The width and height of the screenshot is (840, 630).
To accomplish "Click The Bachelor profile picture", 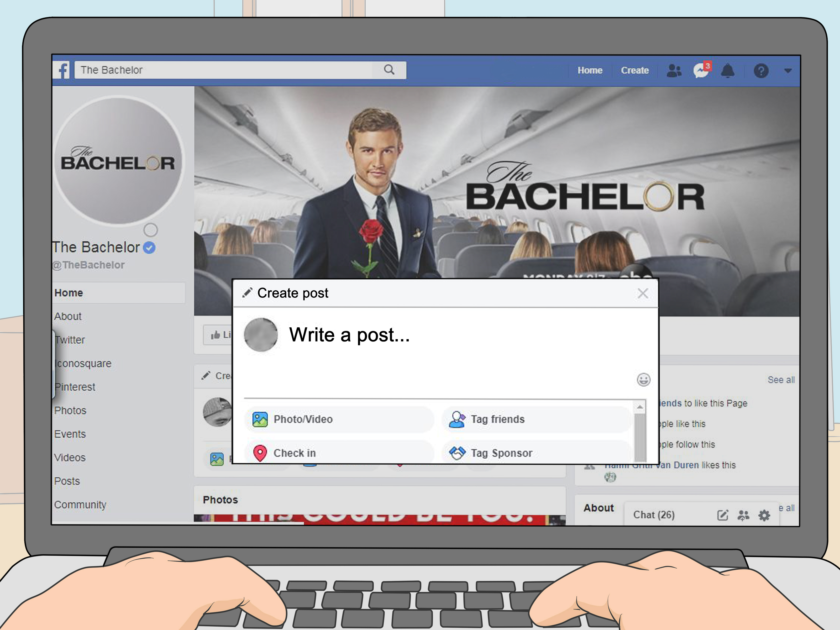I will click(x=118, y=161).
